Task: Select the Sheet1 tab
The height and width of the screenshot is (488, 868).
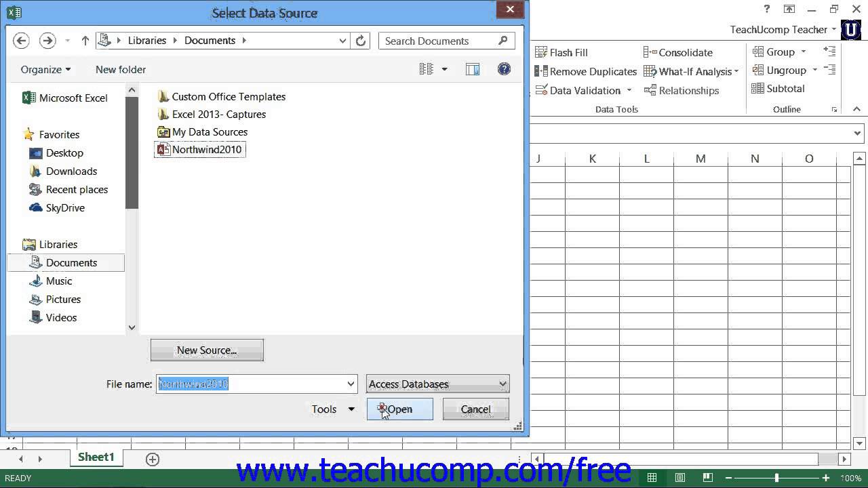Action: [x=96, y=457]
